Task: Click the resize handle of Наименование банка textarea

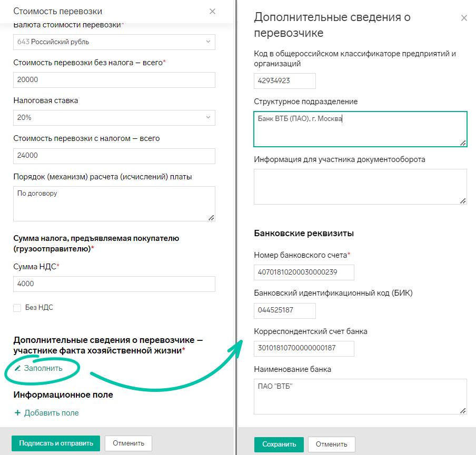Action: coord(463,411)
